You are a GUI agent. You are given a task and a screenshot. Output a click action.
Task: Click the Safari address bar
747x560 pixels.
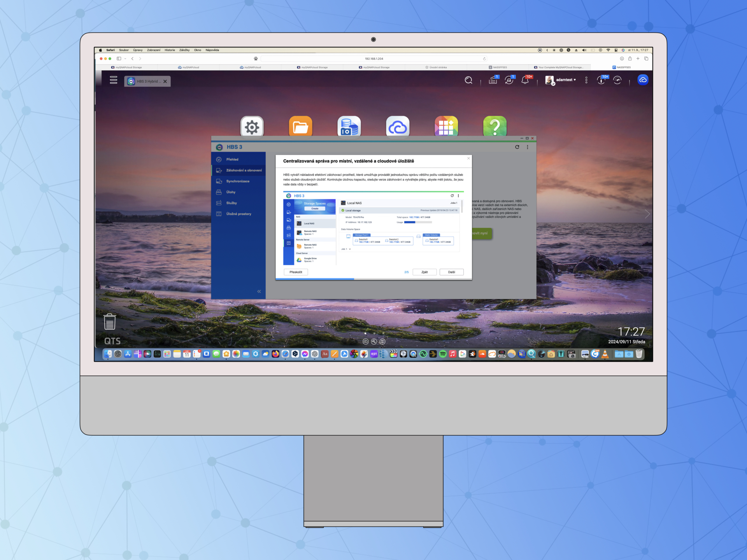click(x=373, y=59)
